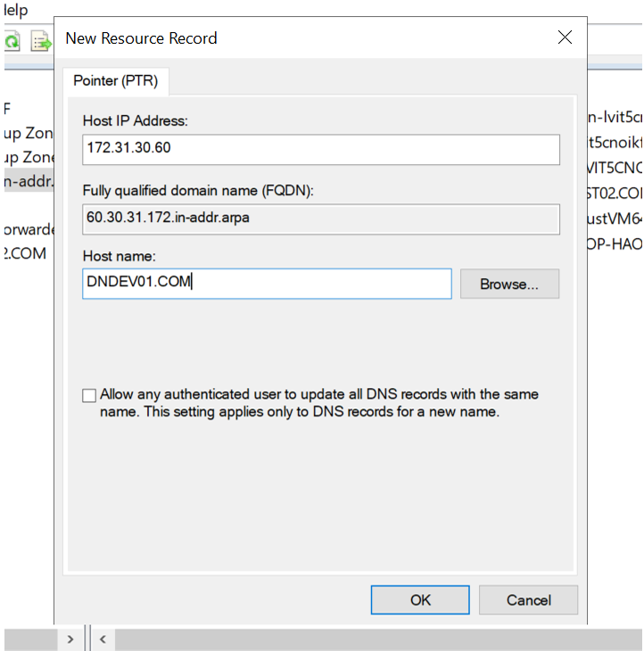The width and height of the screenshot is (644, 651).
Task: Click the right scroll arrow of left pane
Action: tap(70, 639)
